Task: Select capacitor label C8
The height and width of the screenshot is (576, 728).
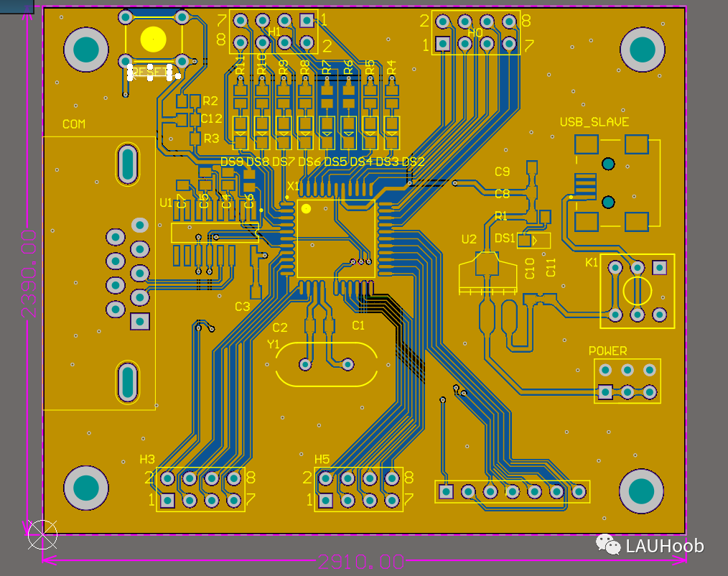Action: [x=503, y=194]
